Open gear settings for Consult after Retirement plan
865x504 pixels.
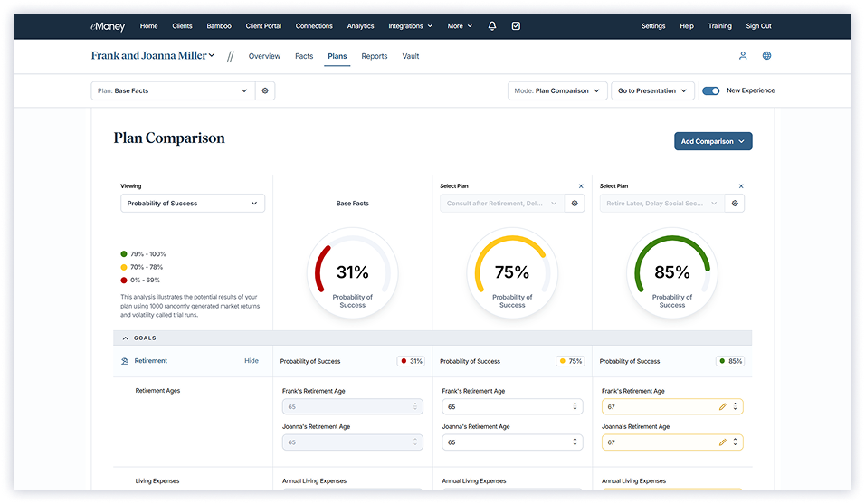pyautogui.click(x=575, y=204)
